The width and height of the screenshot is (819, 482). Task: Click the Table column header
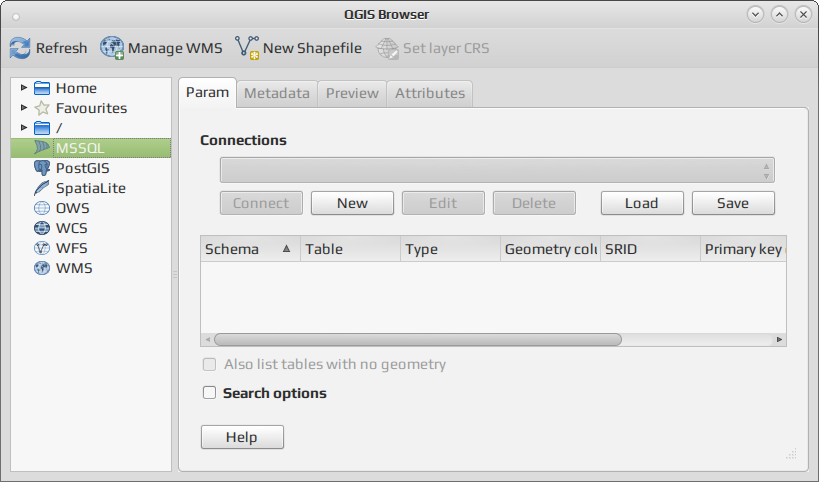tap(350, 249)
